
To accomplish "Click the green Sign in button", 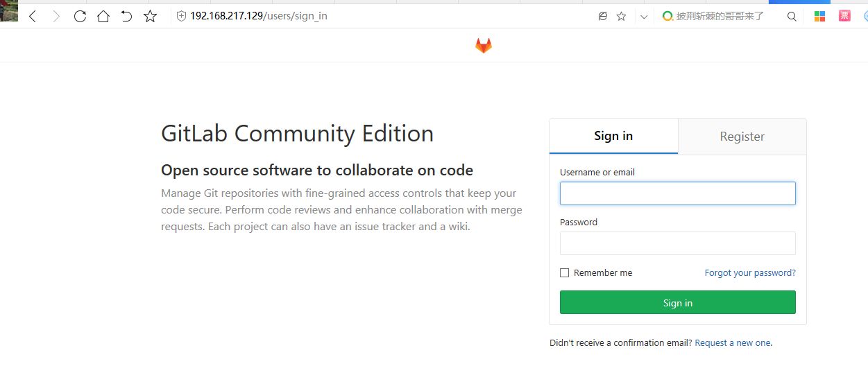I will tap(678, 303).
